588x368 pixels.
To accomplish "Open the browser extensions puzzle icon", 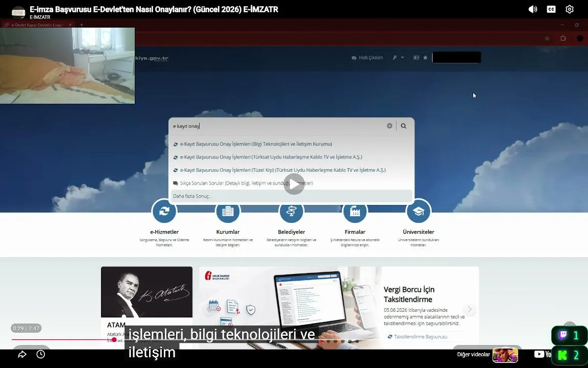I will pyautogui.click(x=563, y=38).
